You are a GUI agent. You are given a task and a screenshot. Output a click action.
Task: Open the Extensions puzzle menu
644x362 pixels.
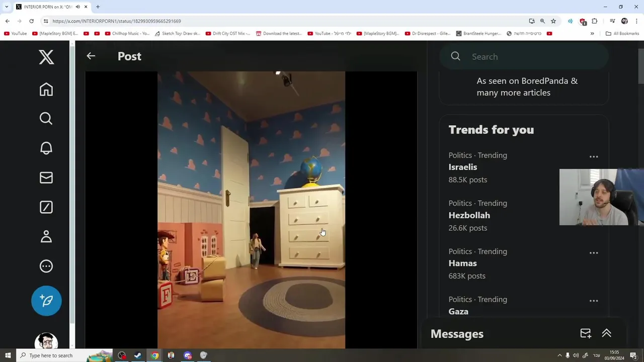[x=595, y=21]
